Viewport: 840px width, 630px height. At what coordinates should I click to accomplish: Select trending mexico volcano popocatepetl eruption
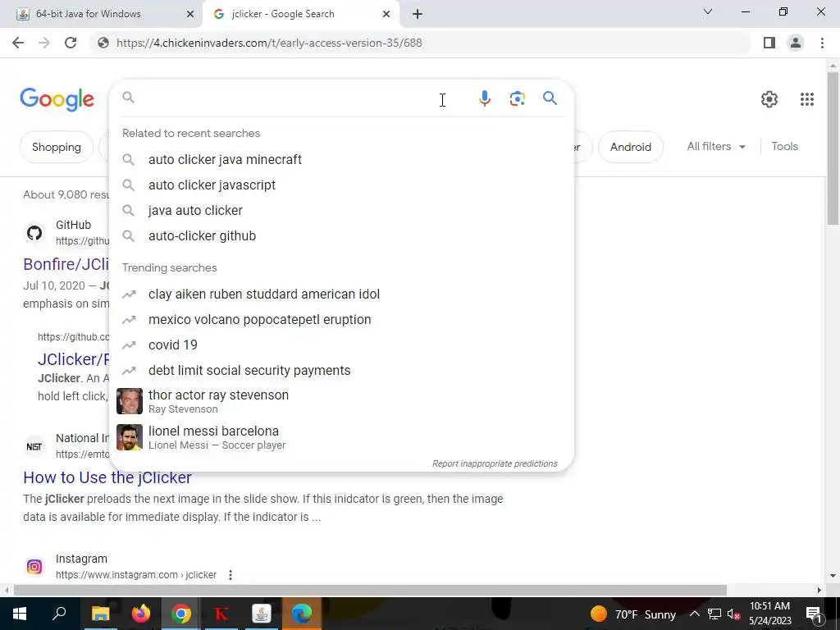click(x=341, y=319)
